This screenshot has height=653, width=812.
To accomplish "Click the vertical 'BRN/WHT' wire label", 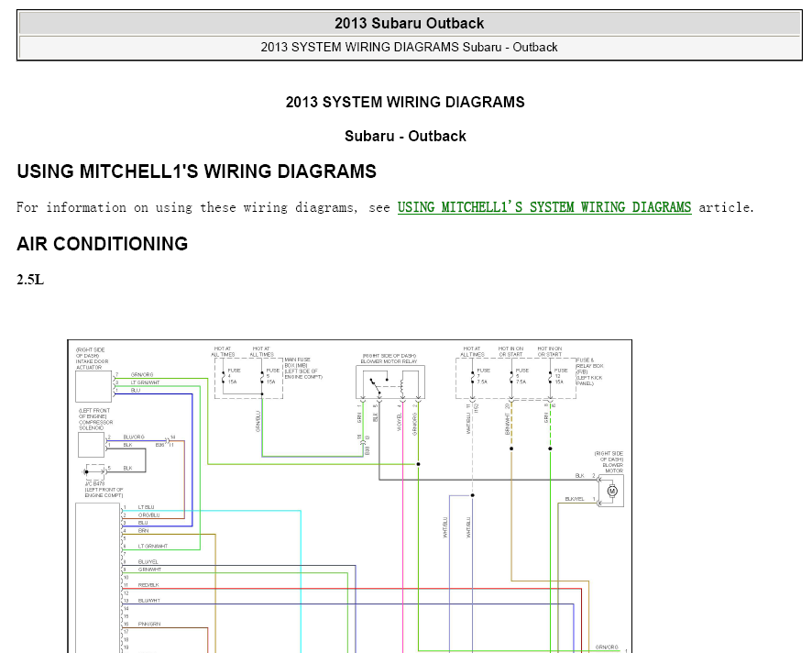I will (508, 424).
